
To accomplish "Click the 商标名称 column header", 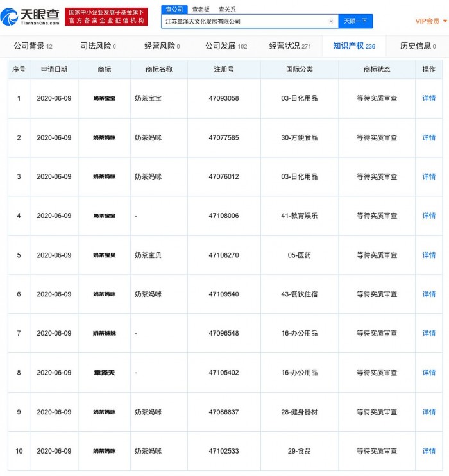I will pos(159,69).
